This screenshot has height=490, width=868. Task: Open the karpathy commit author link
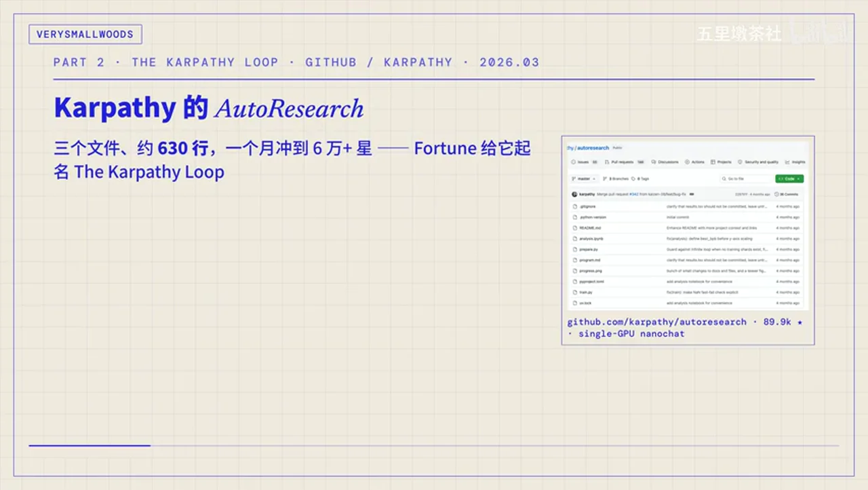click(587, 194)
